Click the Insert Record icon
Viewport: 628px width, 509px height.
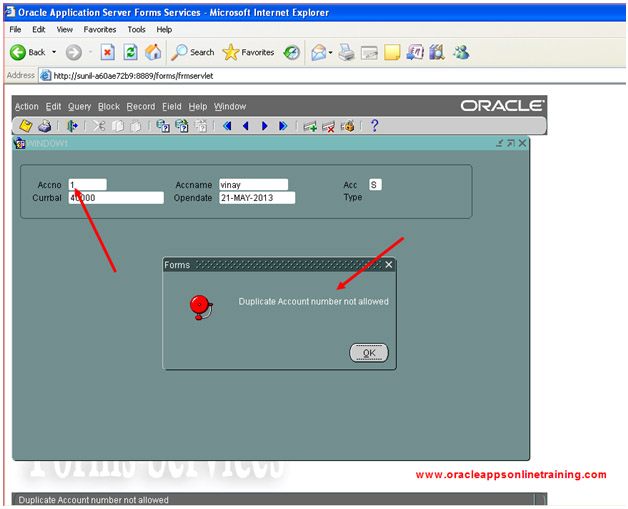(x=310, y=126)
